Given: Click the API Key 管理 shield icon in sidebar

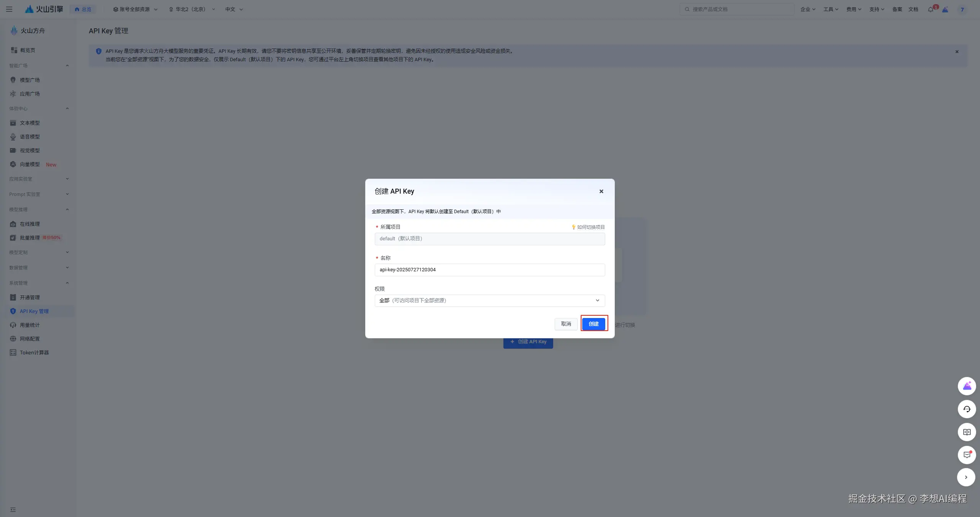Looking at the screenshot, I should [13, 311].
